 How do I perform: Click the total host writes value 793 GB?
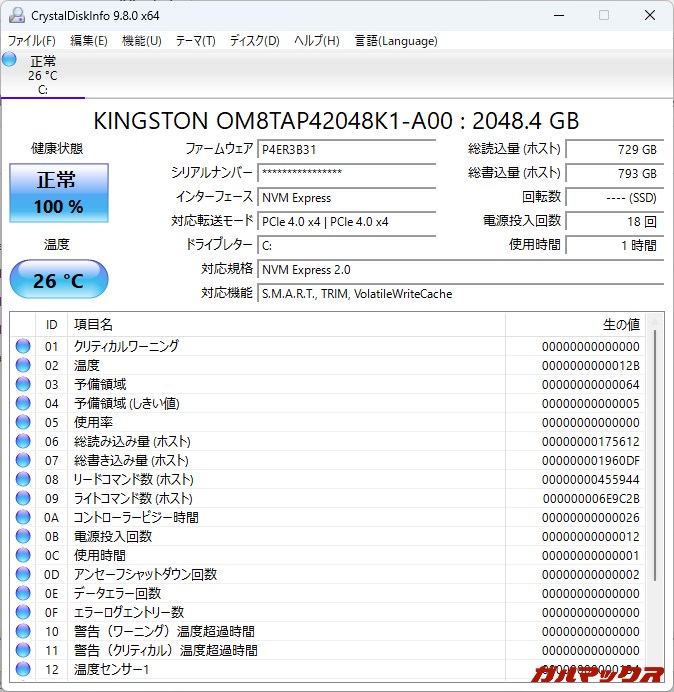pyautogui.click(x=614, y=173)
